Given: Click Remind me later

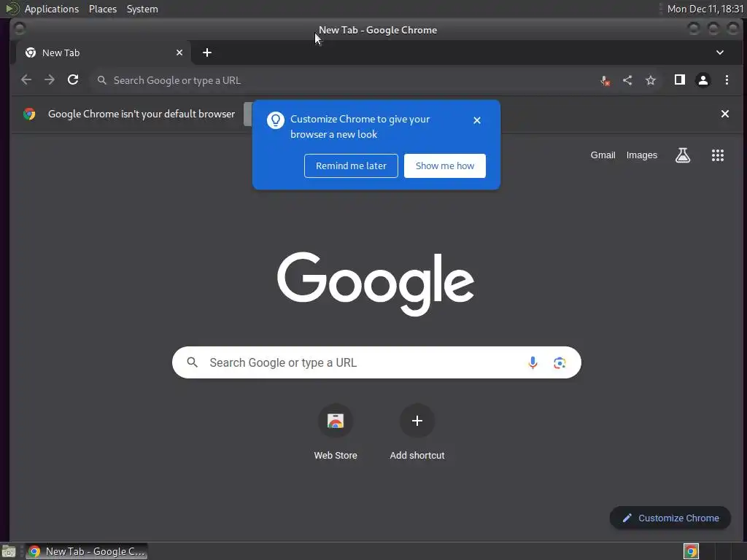Looking at the screenshot, I should point(351,166).
